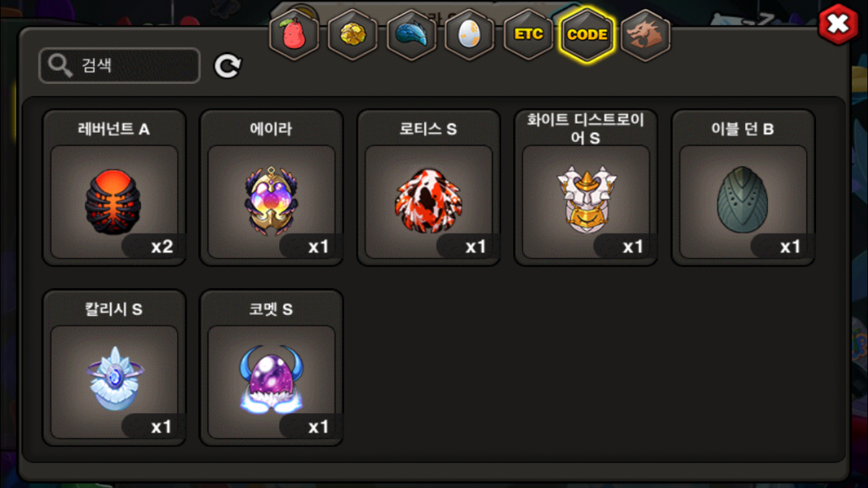868x488 pixels.
Task: Select the CODE hexagon tab
Action: pyautogui.click(x=587, y=34)
